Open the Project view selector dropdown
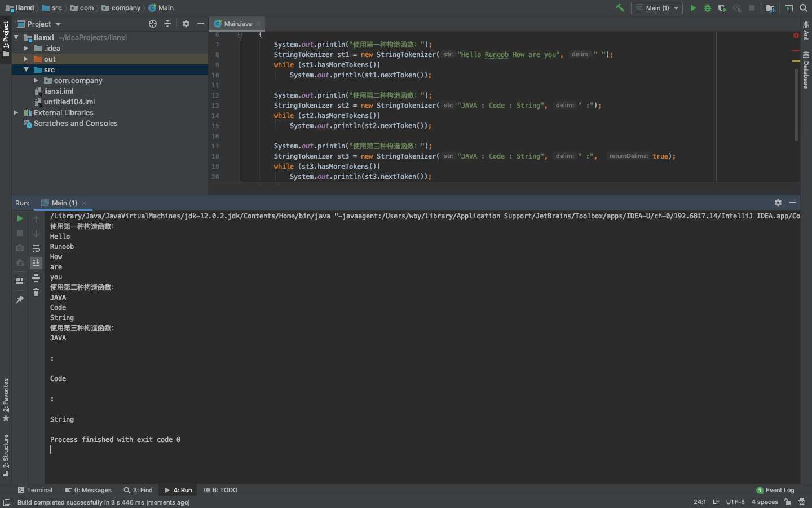Screen dimensions: 812x508 tap(39, 24)
